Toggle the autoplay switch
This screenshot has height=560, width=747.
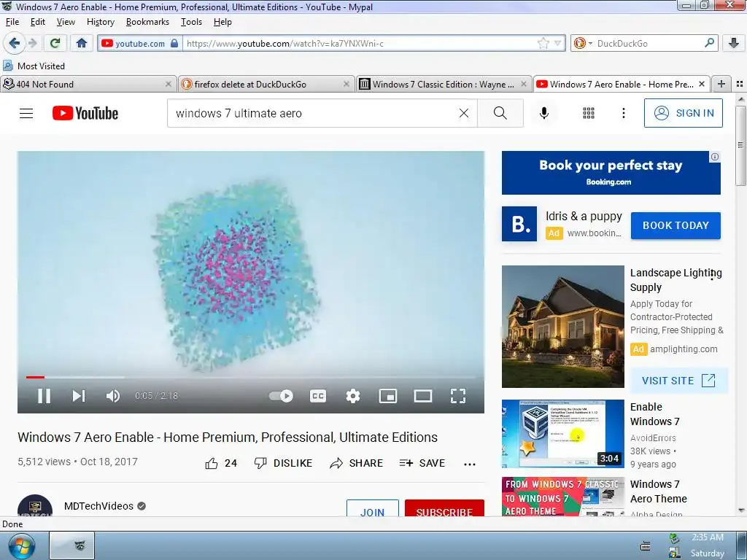[281, 396]
